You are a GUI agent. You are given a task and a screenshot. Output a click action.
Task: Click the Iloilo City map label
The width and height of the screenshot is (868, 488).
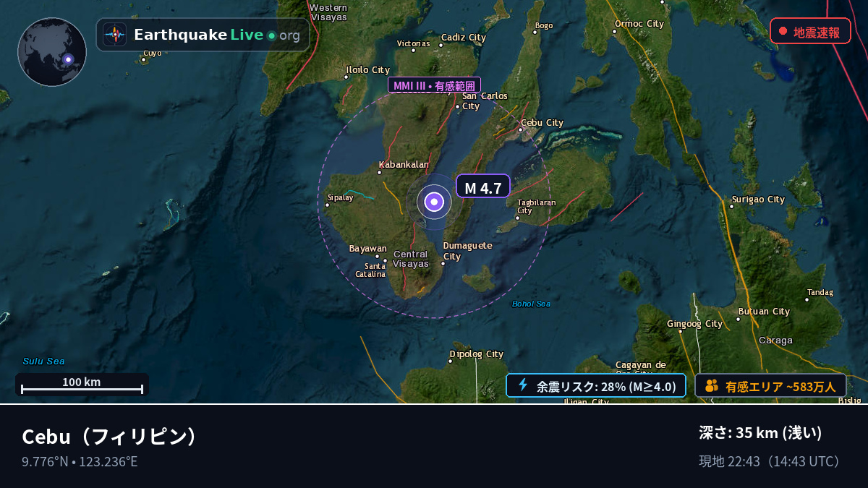368,70
